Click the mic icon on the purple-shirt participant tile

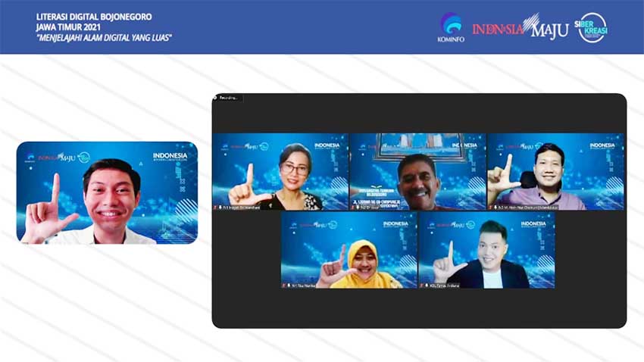(493, 207)
